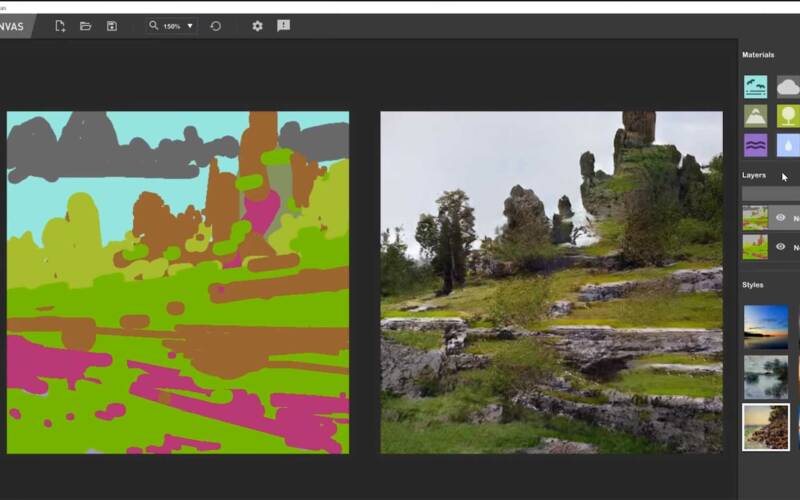Expand the 150% zoom dropdown arrow
Viewport: 800px width, 500px height.
190,26
